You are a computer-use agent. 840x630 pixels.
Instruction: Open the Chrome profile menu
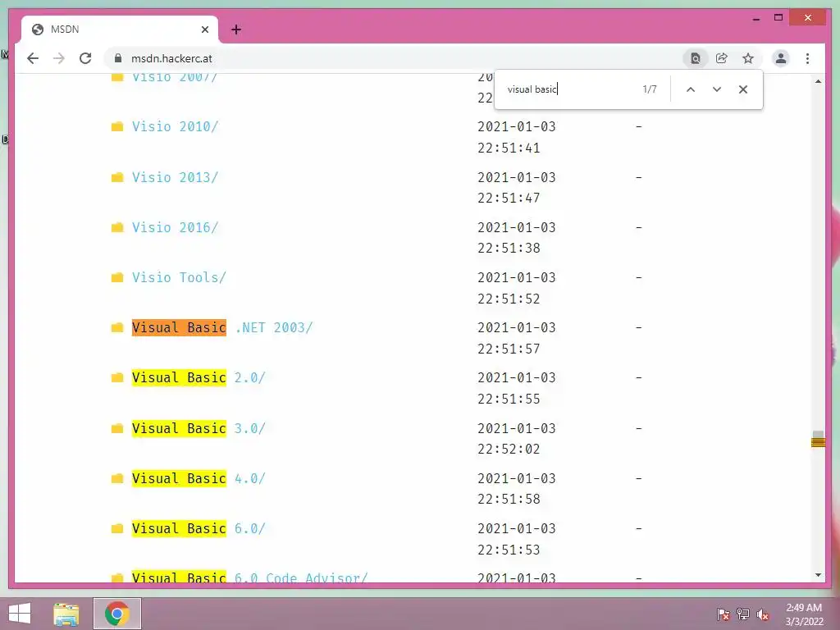pyautogui.click(x=781, y=58)
